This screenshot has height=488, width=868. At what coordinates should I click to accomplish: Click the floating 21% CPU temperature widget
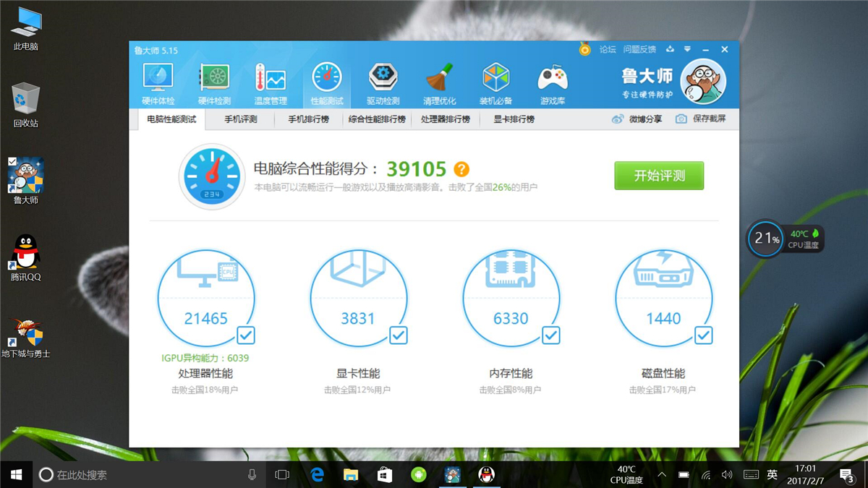[x=765, y=239]
